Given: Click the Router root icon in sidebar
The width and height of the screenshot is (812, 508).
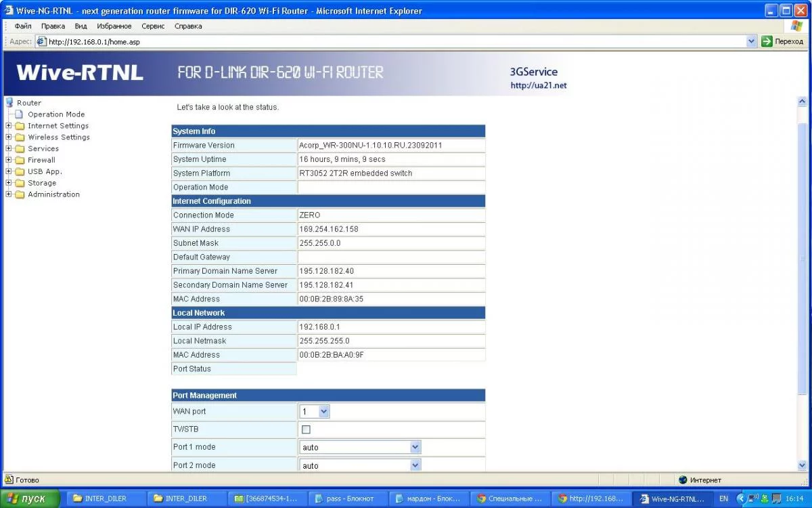Looking at the screenshot, I should pos(9,102).
